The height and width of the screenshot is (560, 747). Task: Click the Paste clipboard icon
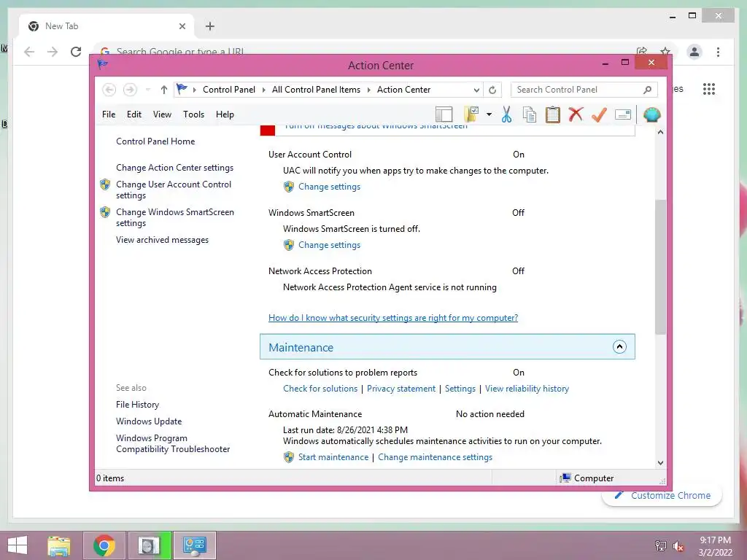tap(553, 114)
